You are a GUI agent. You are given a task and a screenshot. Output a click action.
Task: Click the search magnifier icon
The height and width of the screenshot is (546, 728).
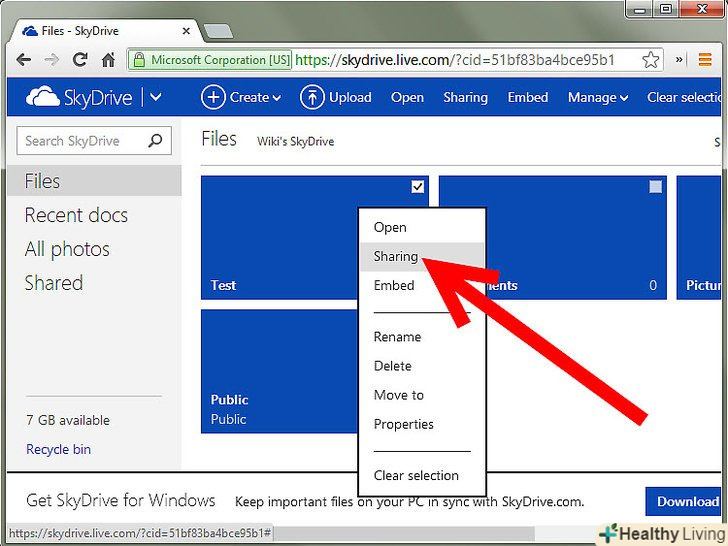155,140
